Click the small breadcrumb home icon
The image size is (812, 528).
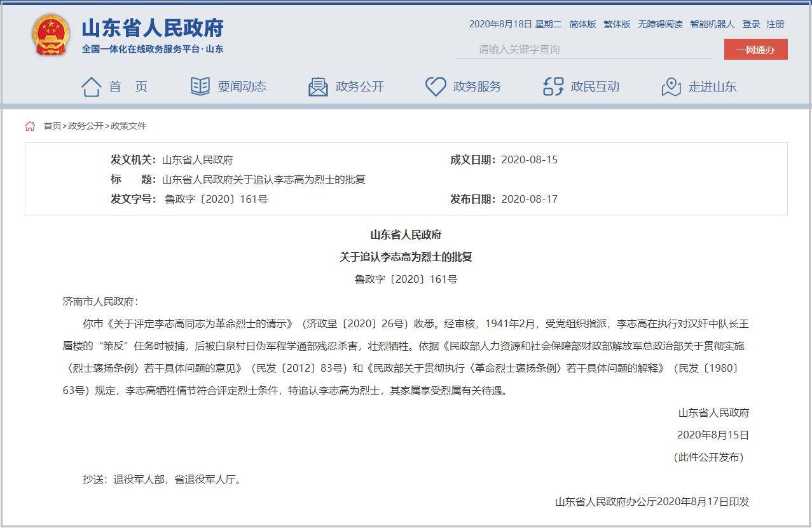pos(30,126)
